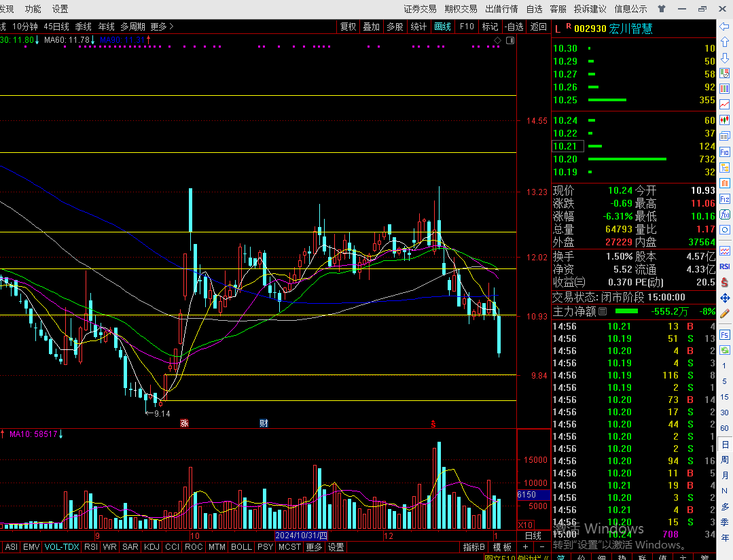This screenshot has height=560, width=733.
Task: Click the plus zoom-in button below chart
Action: (x=525, y=547)
